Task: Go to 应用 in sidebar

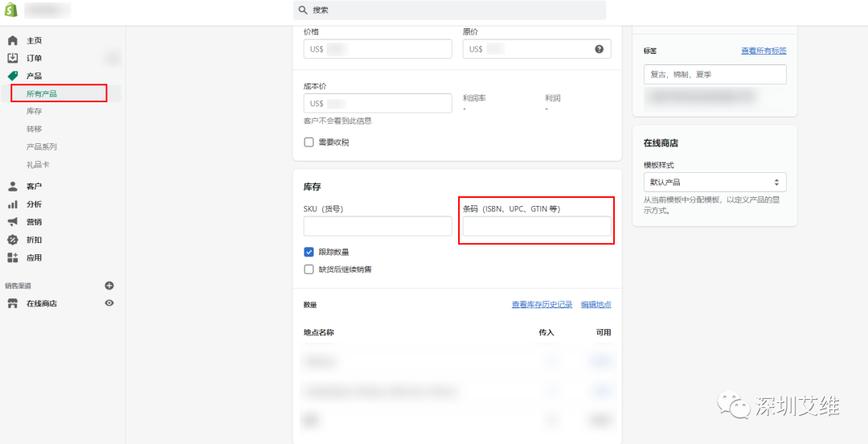Action: coord(35,257)
